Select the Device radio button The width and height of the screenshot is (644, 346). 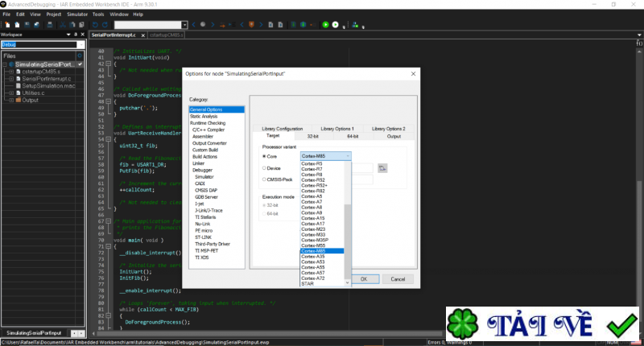(265, 167)
